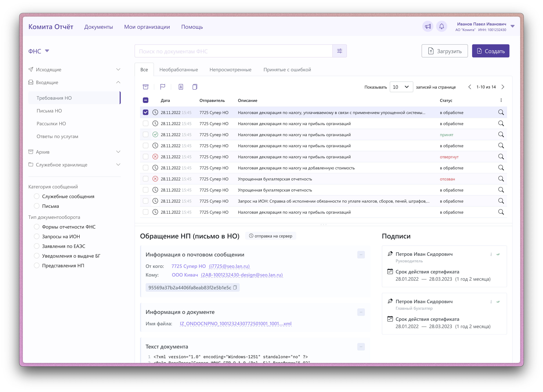543x392 pixels.
Task: Open the Мои организации menu
Action: (147, 27)
